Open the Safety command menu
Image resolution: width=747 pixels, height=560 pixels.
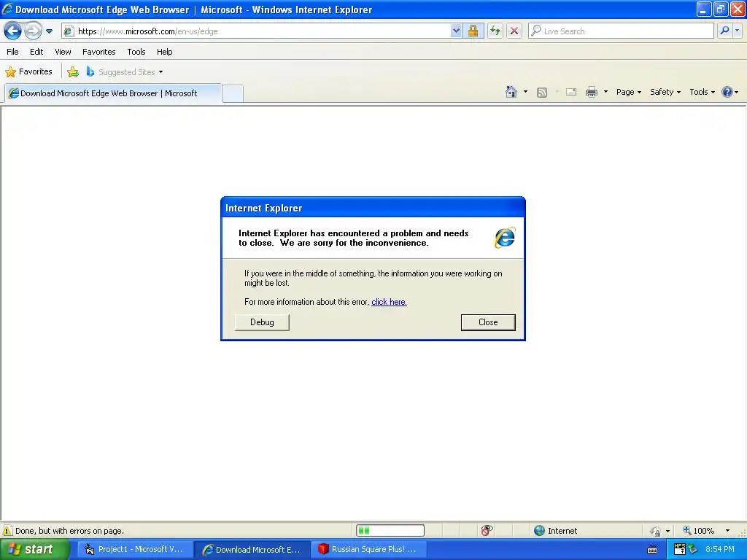(x=665, y=92)
